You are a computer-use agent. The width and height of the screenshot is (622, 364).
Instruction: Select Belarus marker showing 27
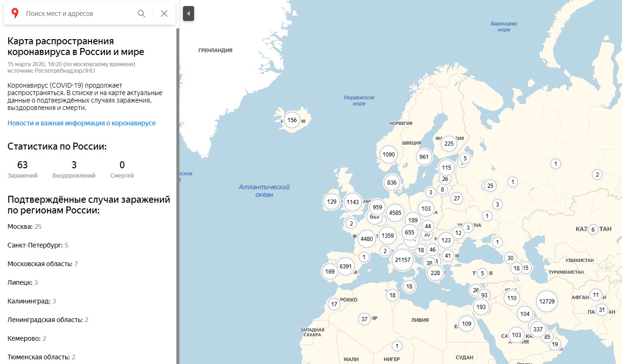click(457, 198)
